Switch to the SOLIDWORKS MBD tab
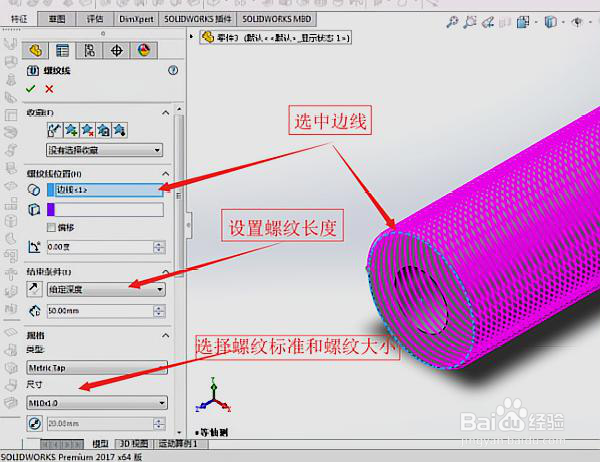This screenshot has width=600, height=462. (x=277, y=19)
